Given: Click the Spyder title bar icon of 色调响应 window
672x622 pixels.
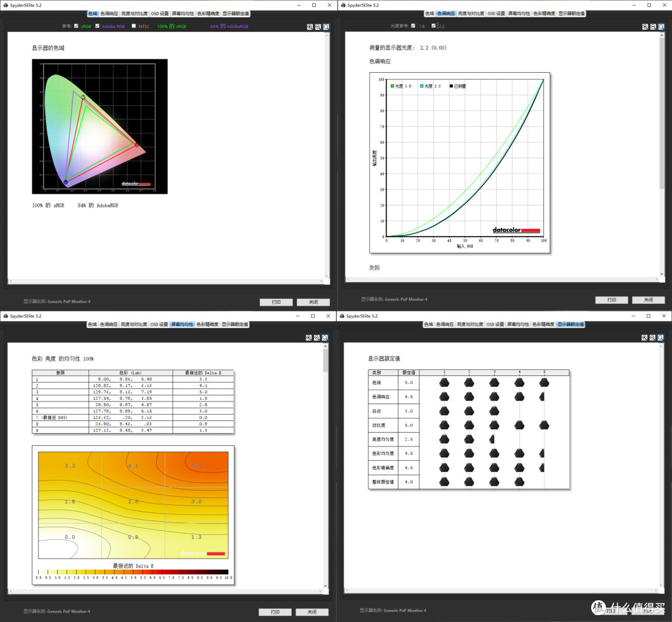Looking at the screenshot, I should coord(343,5).
